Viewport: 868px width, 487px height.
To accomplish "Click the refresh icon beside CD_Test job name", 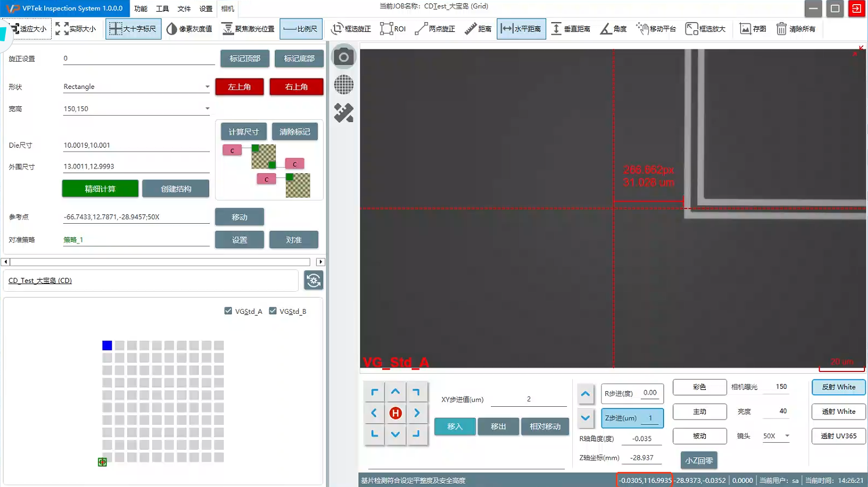I will click(x=314, y=281).
